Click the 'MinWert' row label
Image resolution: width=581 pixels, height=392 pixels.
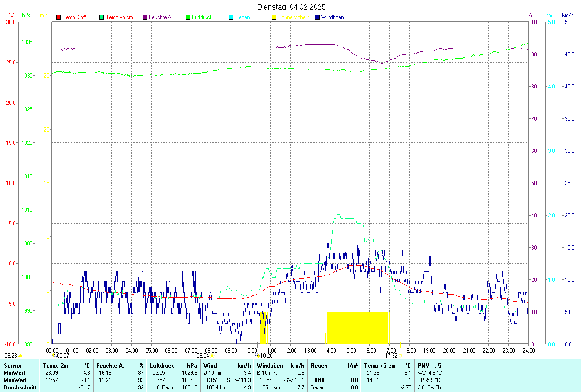coord(15,373)
